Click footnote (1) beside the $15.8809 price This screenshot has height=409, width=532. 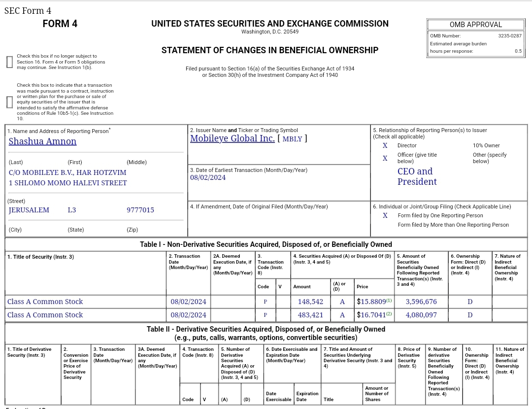389,301
